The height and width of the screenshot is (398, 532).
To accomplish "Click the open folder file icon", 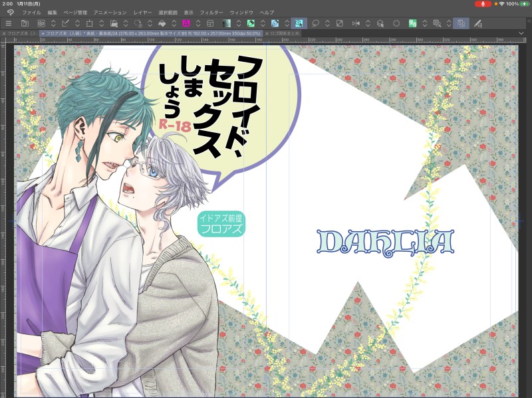I will tap(114, 23).
